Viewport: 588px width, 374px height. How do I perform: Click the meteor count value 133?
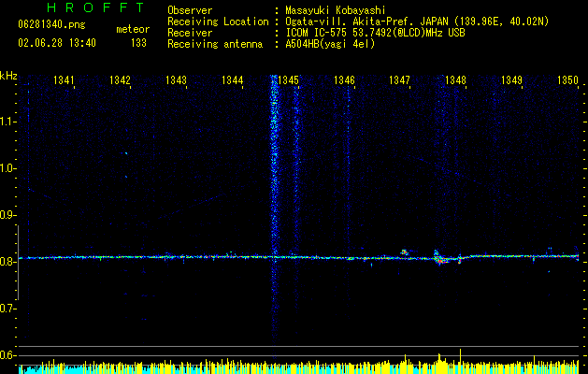[x=138, y=43]
